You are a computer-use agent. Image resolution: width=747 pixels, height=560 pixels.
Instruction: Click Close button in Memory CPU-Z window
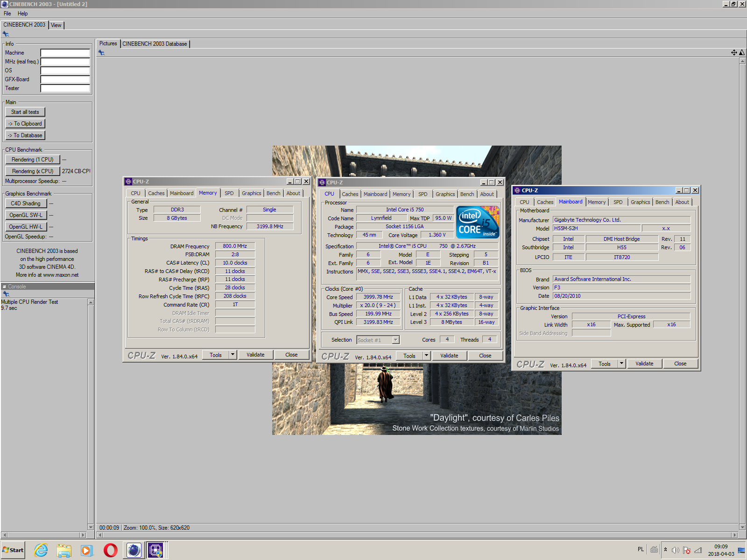291,355
